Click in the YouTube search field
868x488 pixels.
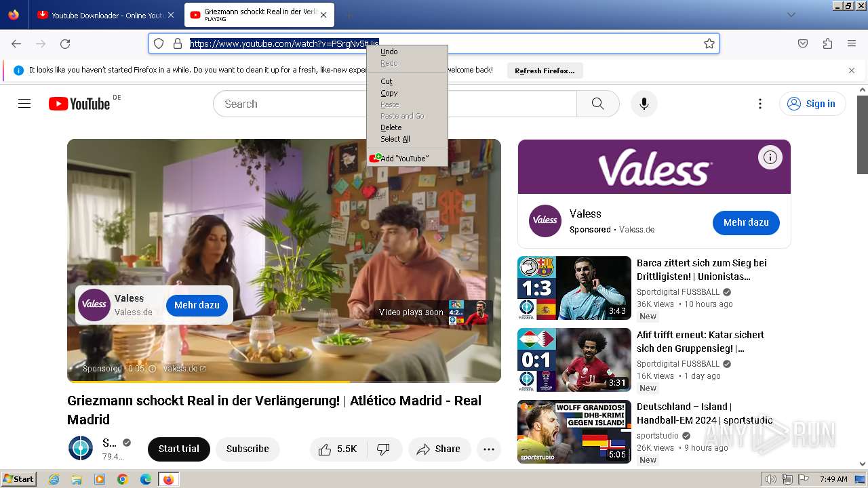395,104
